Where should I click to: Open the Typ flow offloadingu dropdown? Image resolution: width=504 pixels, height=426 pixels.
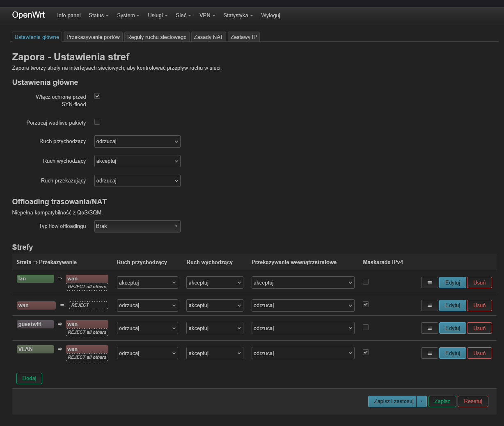[x=137, y=226]
